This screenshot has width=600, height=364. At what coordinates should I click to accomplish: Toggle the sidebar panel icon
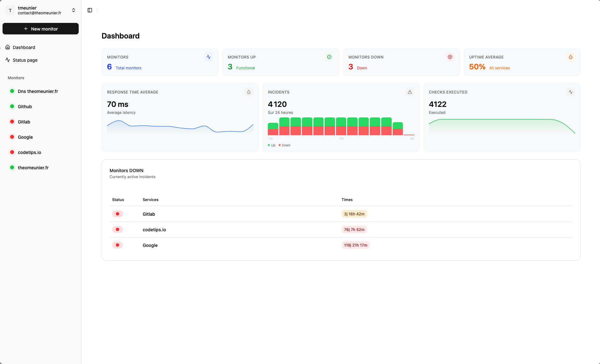click(90, 10)
